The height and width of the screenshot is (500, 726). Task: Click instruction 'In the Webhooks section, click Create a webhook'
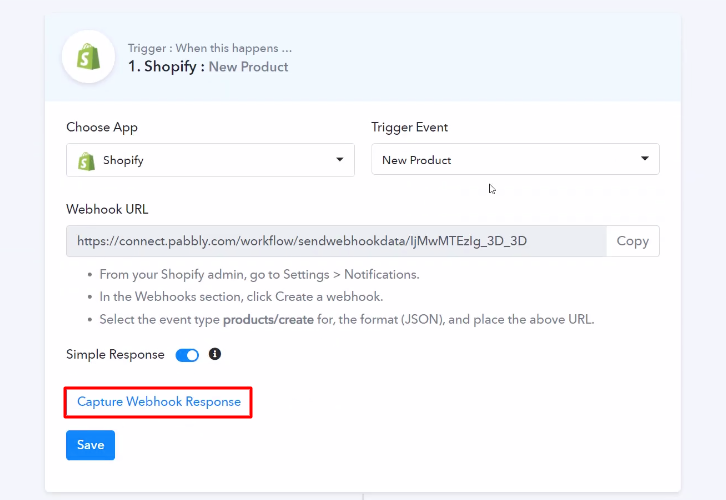pos(241,297)
